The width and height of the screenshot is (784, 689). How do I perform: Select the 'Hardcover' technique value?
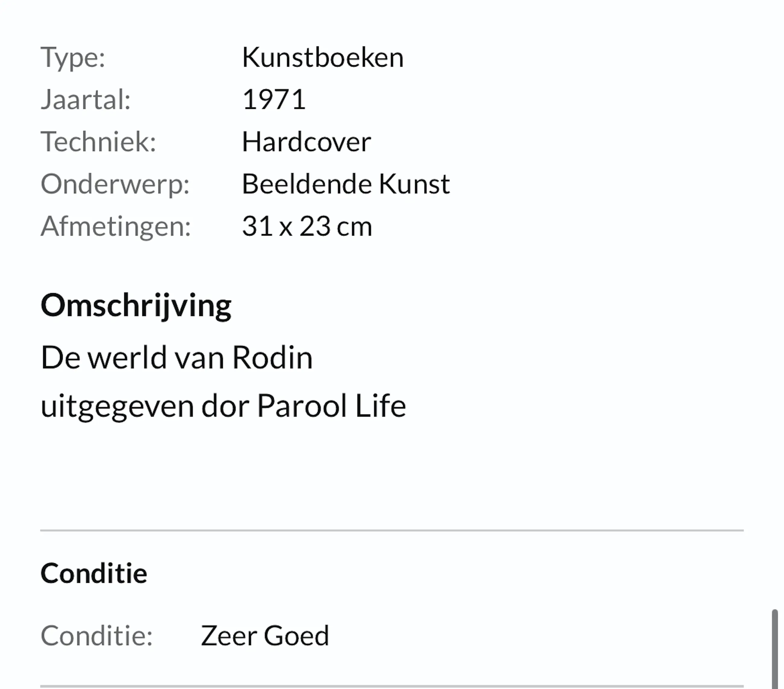pos(306,142)
